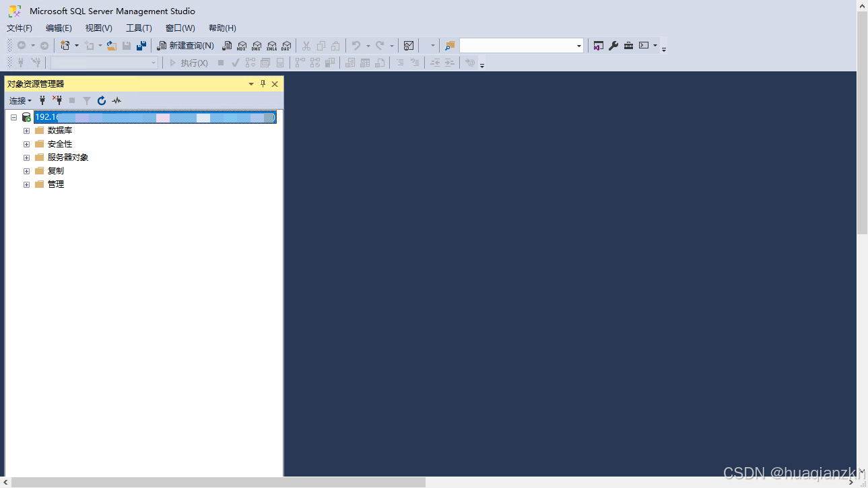Image resolution: width=868 pixels, height=488 pixels.
Task: Expand the 数据库 folder node
Action: [27, 131]
